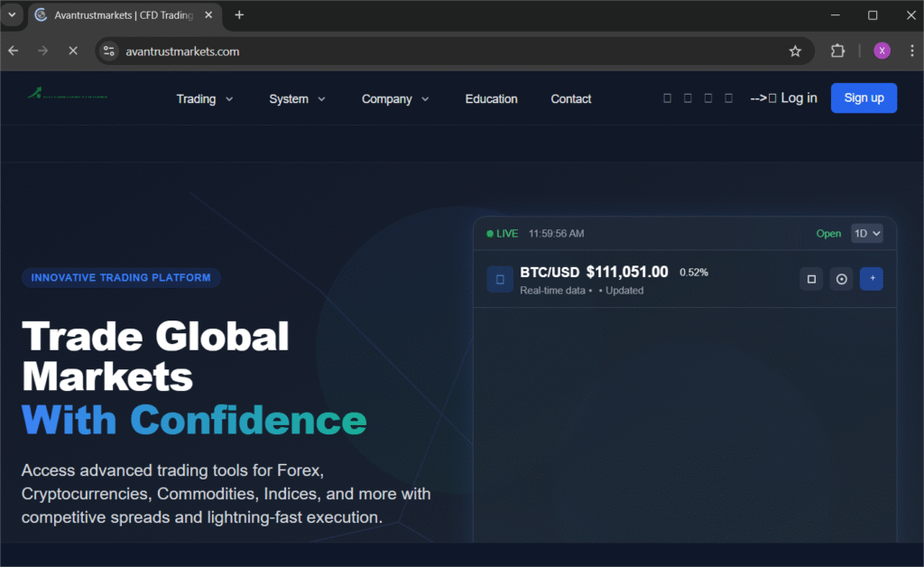Select the Contact menu item
The image size is (924, 567).
[x=570, y=98]
